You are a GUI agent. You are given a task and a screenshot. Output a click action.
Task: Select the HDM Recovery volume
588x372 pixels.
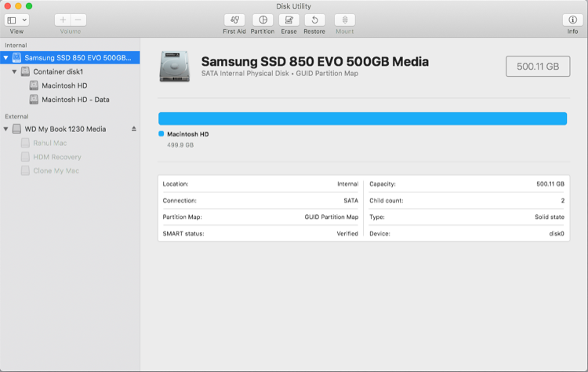(56, 157)
